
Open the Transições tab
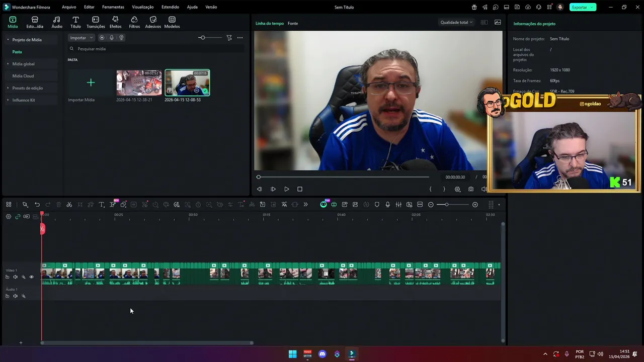(x=96, y=22)
